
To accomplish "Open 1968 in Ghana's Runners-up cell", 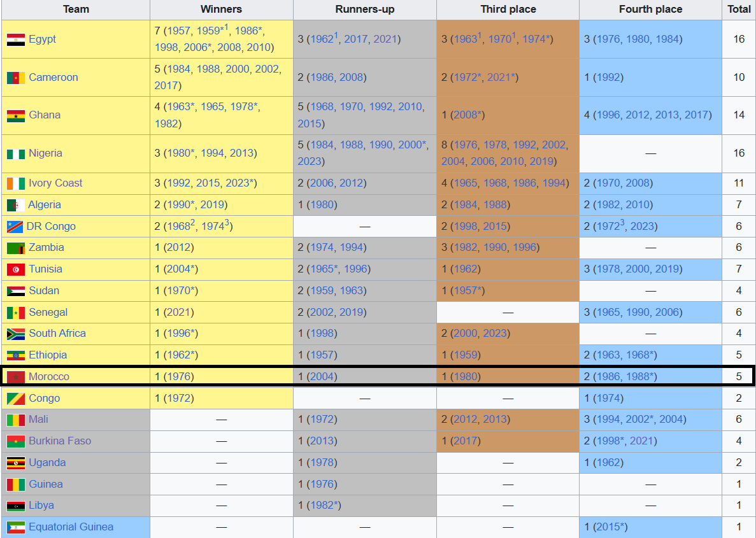I will tap(322, 106).
